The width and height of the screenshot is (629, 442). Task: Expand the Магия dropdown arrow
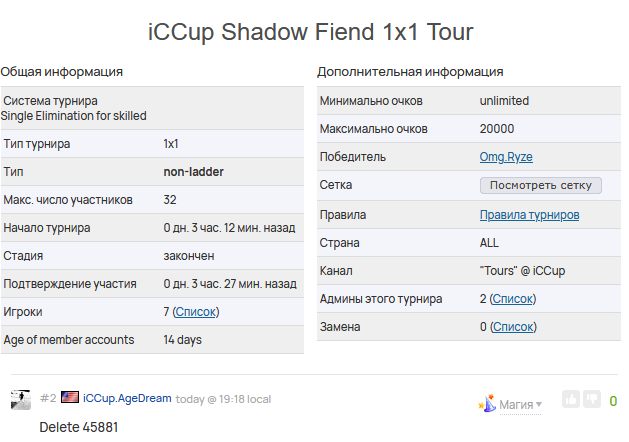click(x=539, y=405)
